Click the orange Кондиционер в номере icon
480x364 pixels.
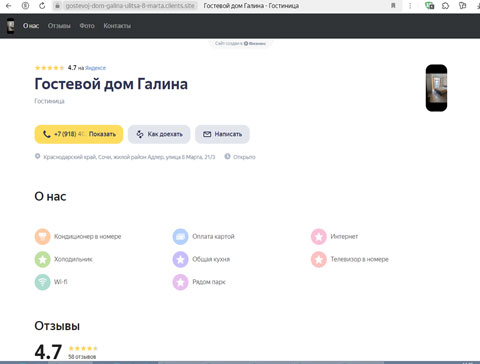[42, 237]
